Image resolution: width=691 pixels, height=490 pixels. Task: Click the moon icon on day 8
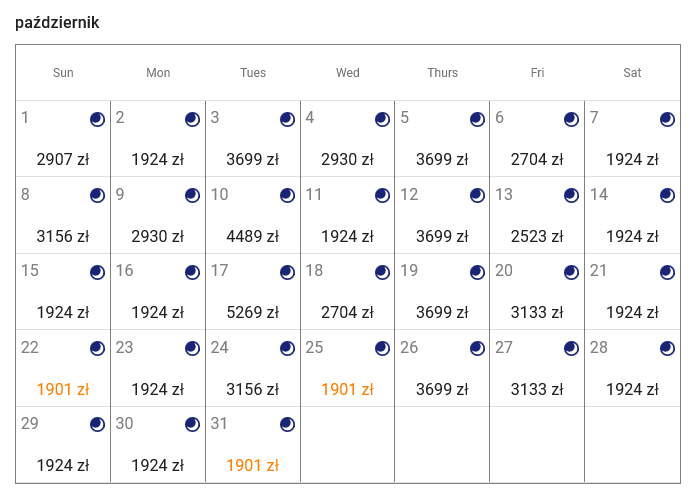97,196
